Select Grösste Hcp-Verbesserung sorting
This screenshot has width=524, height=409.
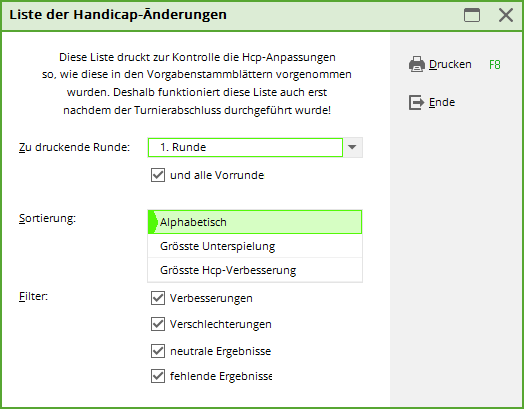tap(255, 270)
